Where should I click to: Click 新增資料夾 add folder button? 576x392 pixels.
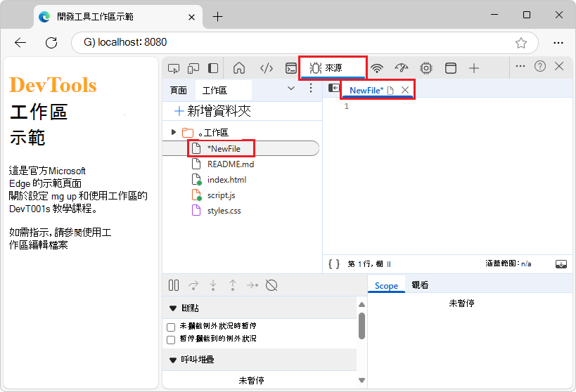click(x=212, y=111)
